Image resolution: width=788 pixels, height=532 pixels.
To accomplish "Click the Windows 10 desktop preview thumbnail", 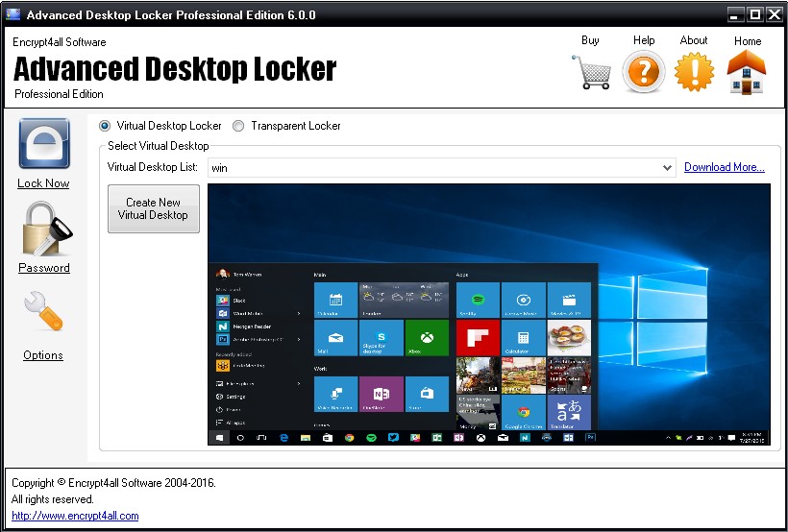I will (x=489, y=314).
